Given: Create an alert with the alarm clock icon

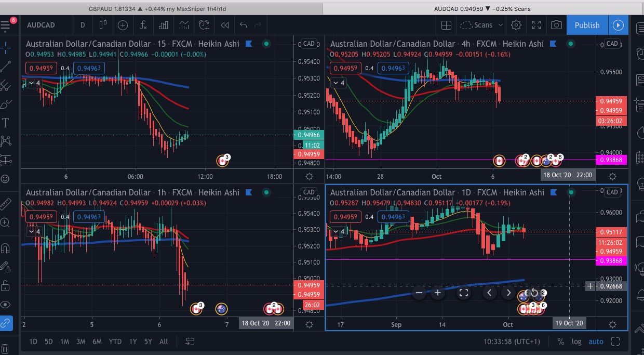Looking at the screenshot, I should coord(204,25).
